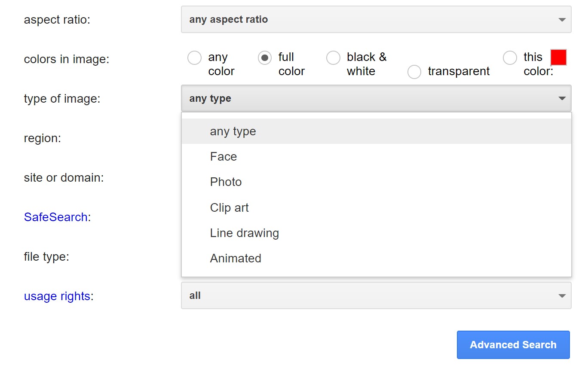This screenshot has height=365, width=588.
Task: Open the 'type of image' dropdown
Action: click(x=376, y=98)
